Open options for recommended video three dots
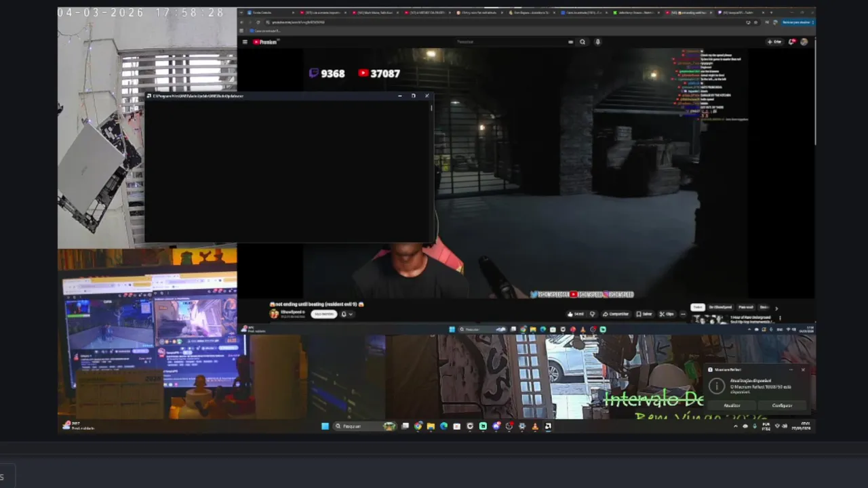The width and height of the screenshot is (868, 488). click(779, 317)
